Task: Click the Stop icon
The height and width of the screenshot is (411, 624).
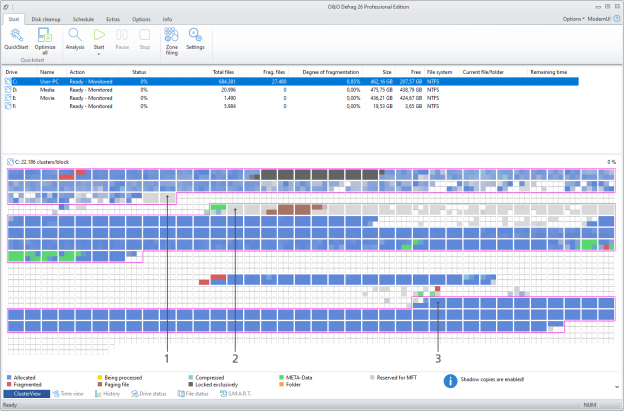Action: click(144, 35)
